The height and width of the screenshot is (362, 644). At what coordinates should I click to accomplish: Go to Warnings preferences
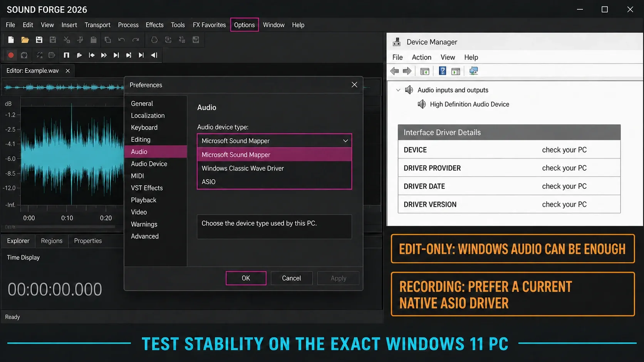(x=144, y=224)
